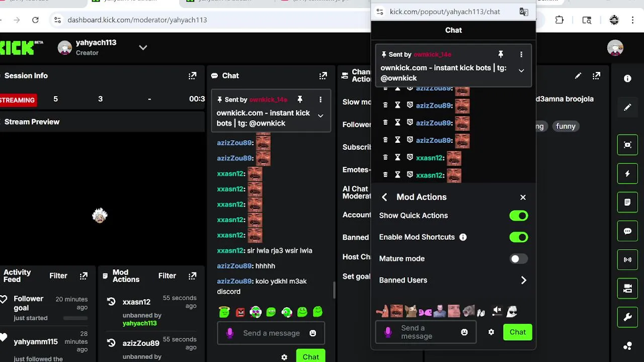Go back from the Mod Actions menu
The width and height of the screenshot is (644, 362).
point(384,197)
